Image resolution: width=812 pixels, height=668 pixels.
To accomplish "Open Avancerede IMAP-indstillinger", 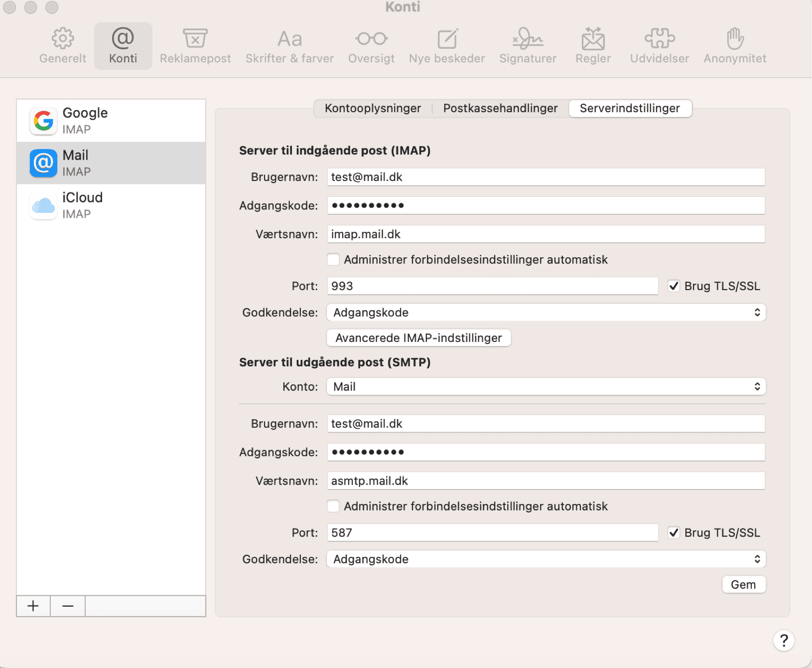I will coord(418,338).
